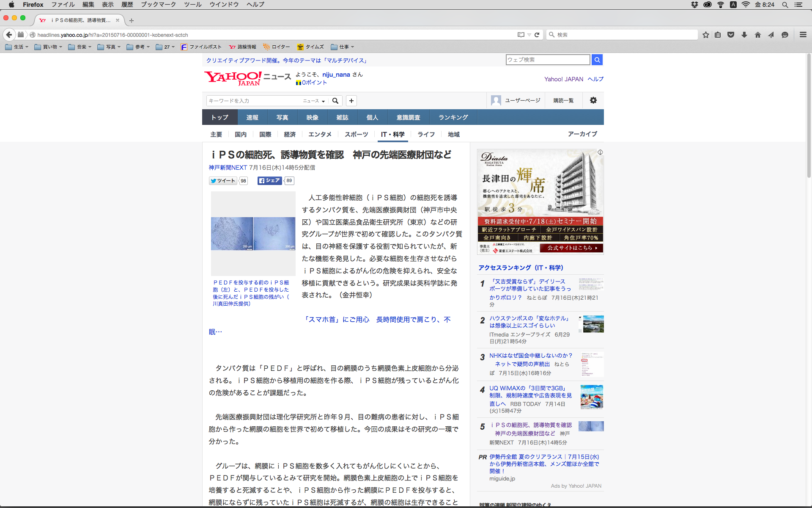812x508 pixels.
Task: Click the plus button beside keyword search
Action: click(x=351, y=101)
